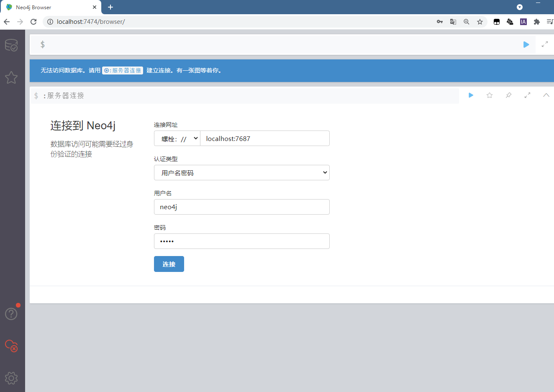This screenshot has height=392, width=554.
Task: Run the command in the editor bar
Action: pos(526,44)
